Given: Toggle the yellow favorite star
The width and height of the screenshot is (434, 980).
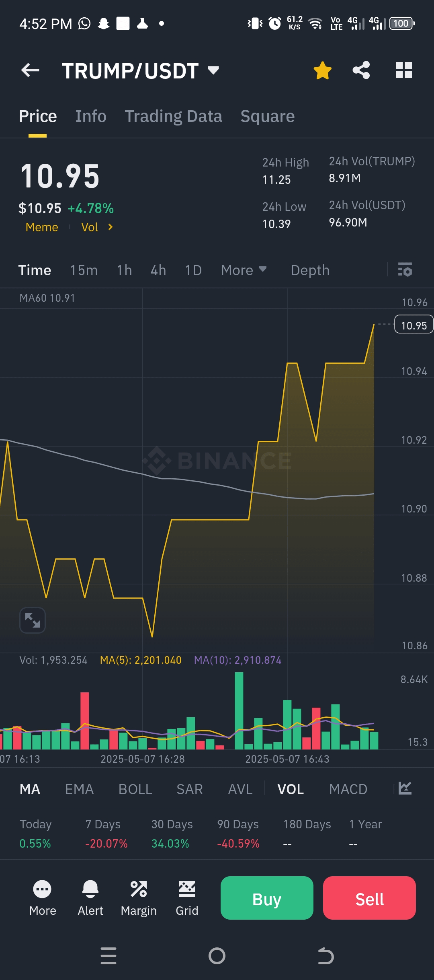Looking at the screenshot, I should pos(322,70).
